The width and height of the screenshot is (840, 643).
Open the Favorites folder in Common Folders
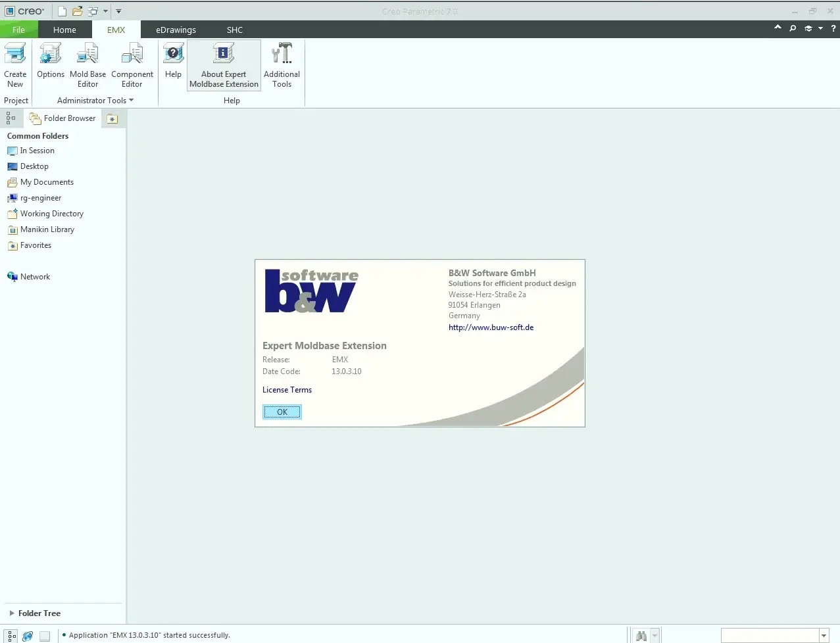click(30, 245)
